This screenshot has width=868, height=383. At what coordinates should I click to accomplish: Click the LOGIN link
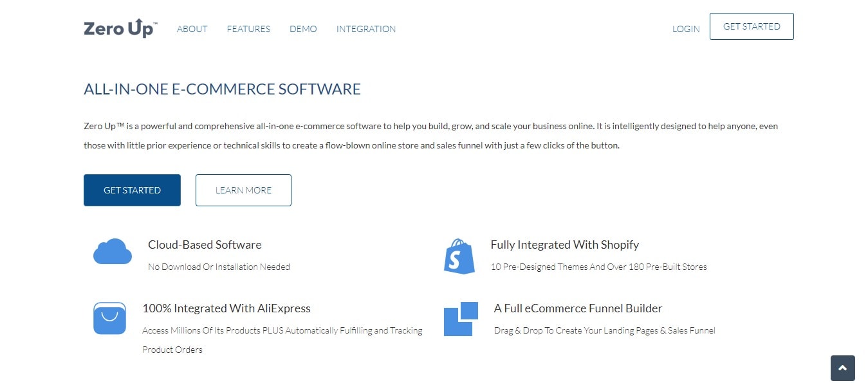pyautogui.click(x=686, y=29)
